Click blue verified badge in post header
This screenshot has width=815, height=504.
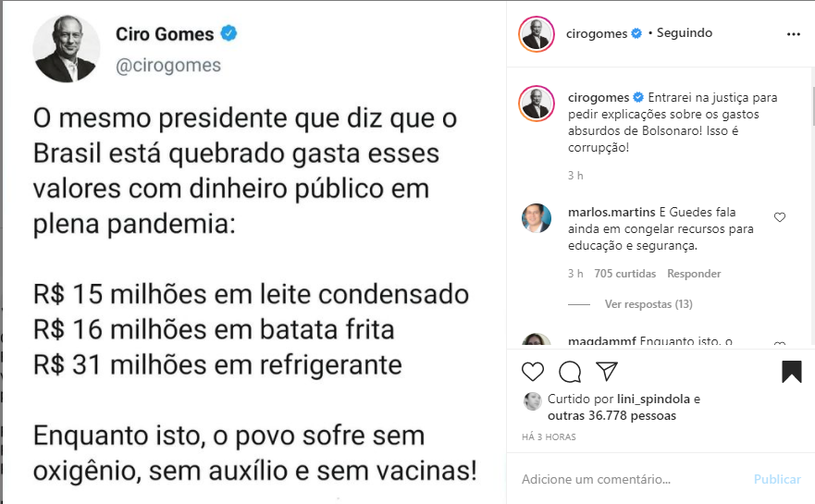pyautogui.click(x=636, y=33)
